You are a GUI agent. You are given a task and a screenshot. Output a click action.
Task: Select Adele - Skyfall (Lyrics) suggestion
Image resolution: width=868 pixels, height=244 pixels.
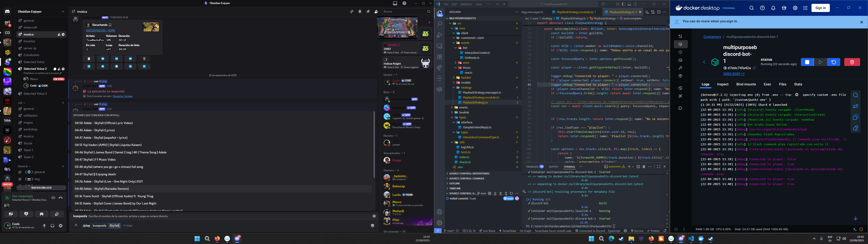[95, 130]
